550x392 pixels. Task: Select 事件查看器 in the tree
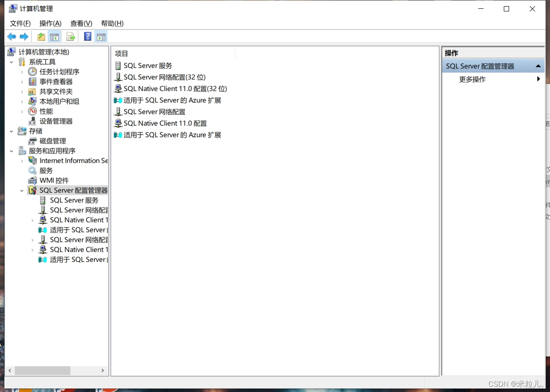click(56, 82)
